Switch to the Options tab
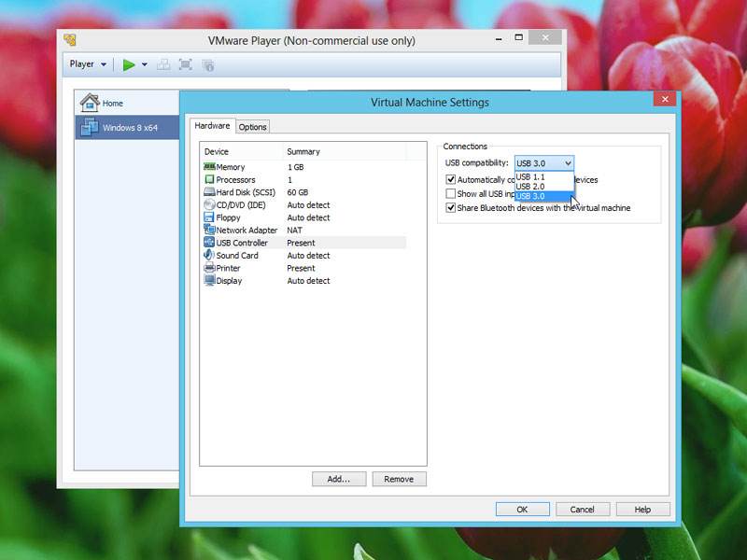 coord(251,125)
